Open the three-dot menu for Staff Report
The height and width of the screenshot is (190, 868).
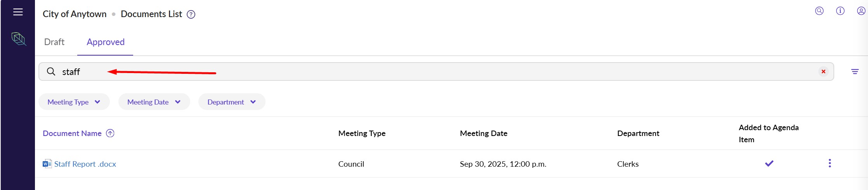830,163
